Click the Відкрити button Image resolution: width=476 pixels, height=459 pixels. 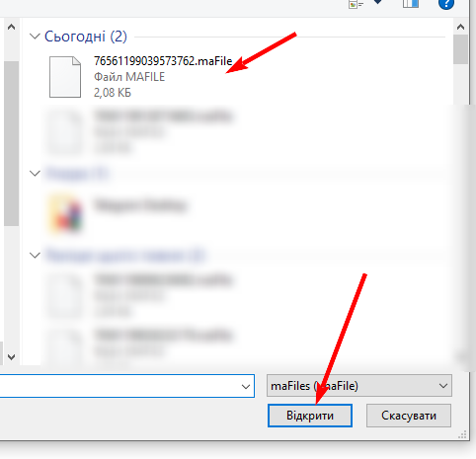[x=310, y=416]
